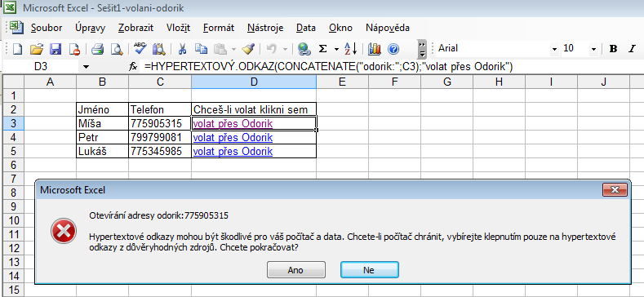Confirm the dialog with Ano
Image resolution: width=644 pixels, height=297 pixels.
click(x=295, y=270)
